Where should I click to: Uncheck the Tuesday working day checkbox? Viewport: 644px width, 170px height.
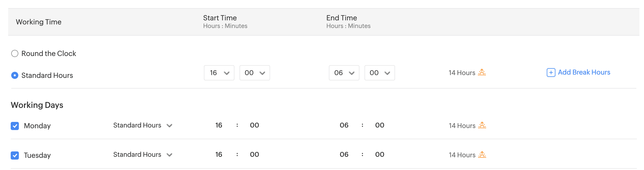click(x=15, y=155)
